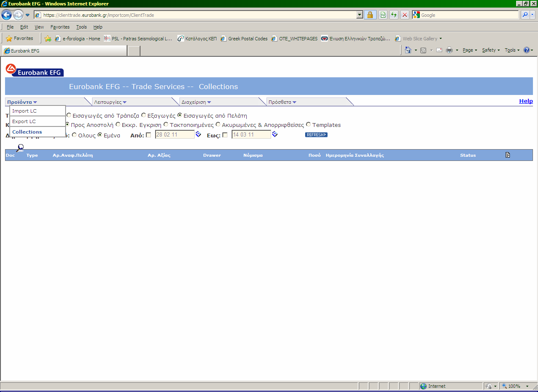Open the View menu
Screen dimensions: 538x392
click(x=39, y=27)
